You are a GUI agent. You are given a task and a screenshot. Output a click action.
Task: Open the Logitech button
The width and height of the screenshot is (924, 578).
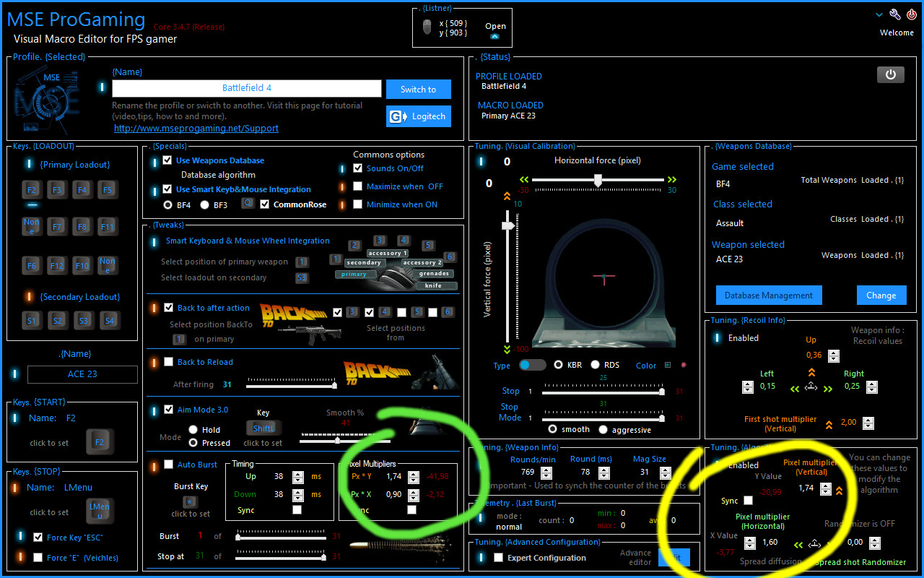pyautogui.click(x=419, y=116)
